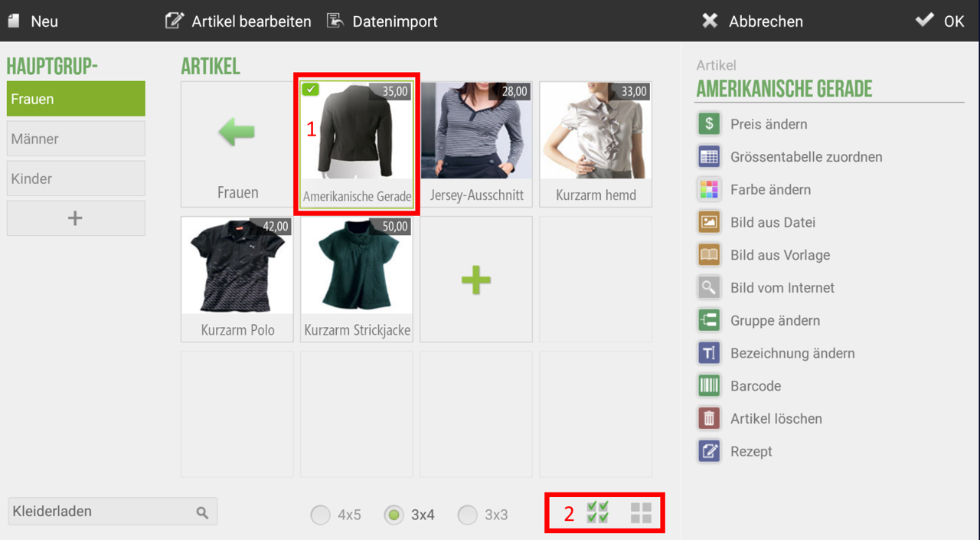The image size is (980, 540).
Task: Select the Männer main group
Action: (x=76, y=139)
